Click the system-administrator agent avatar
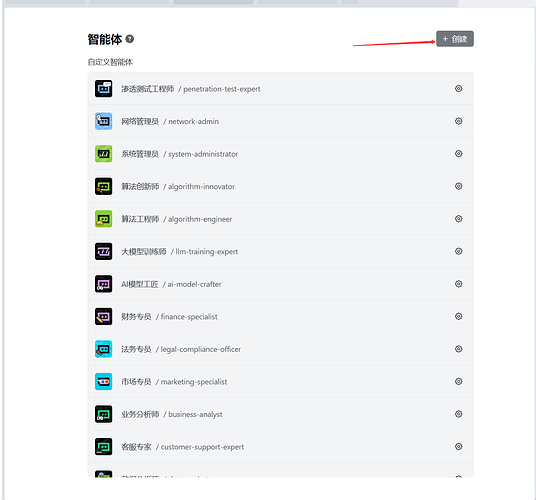Screen dimensions: 536x500 [x=104, y=154]
